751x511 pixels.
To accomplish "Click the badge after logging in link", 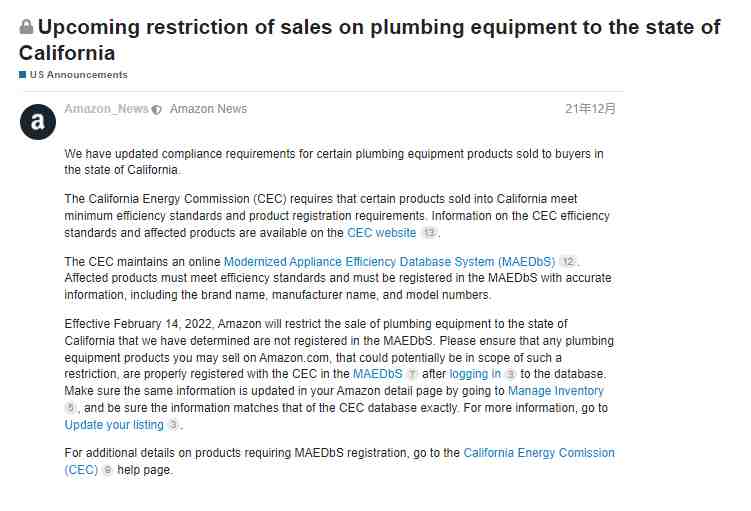I will pos(511,374).
